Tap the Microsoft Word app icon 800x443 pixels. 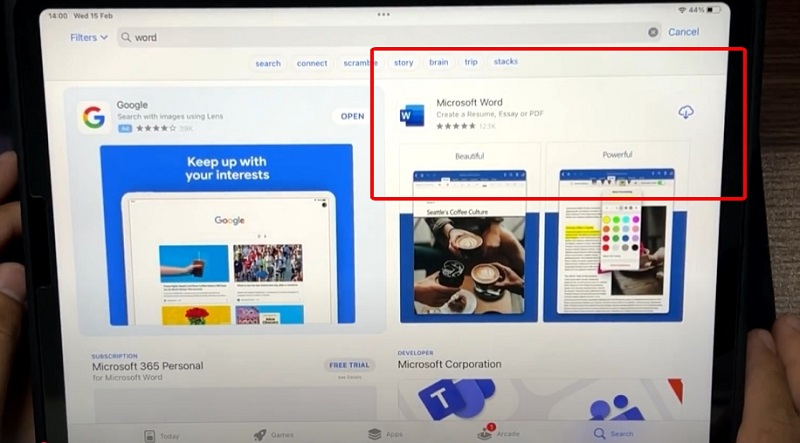point(412,115)
